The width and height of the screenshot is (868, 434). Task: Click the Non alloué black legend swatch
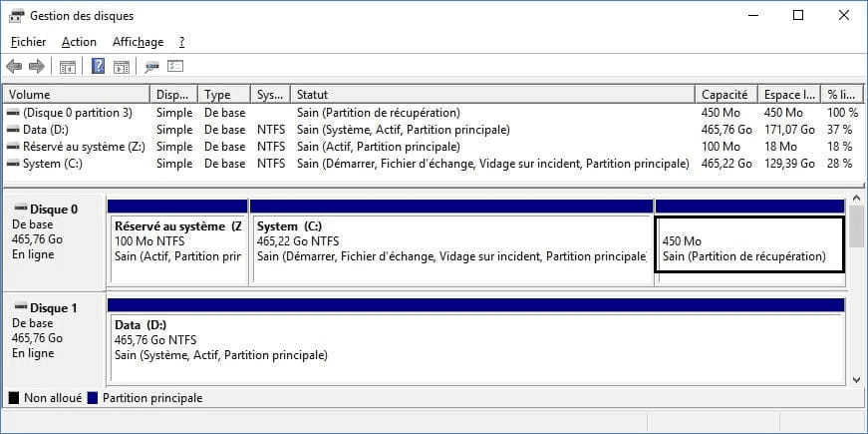click(14, 398)
